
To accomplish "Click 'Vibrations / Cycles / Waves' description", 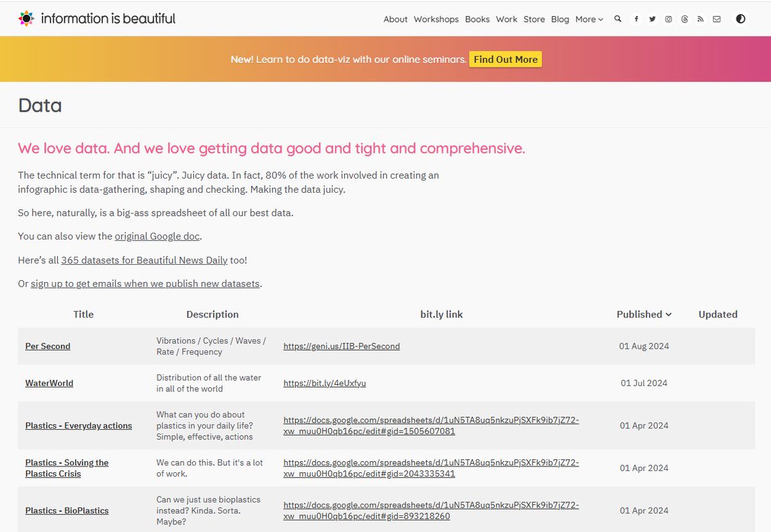I will coord(211,346).
